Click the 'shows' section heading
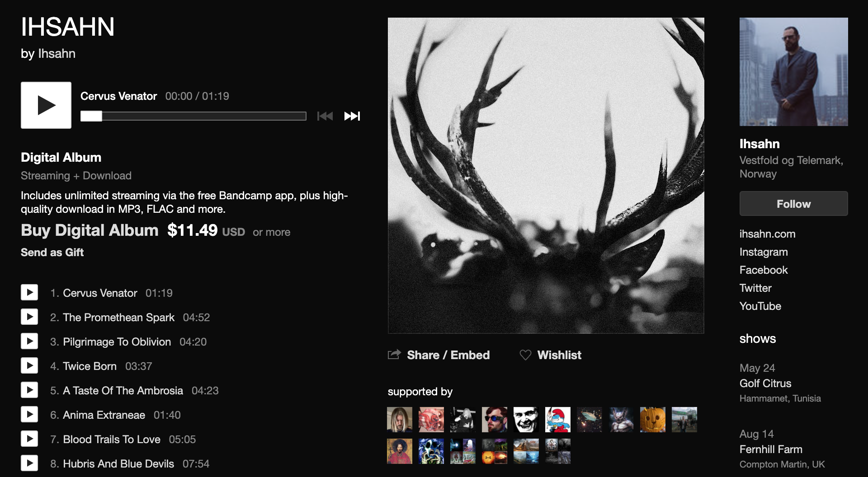Screen dimensions: 868x477 tap(758, 339)
